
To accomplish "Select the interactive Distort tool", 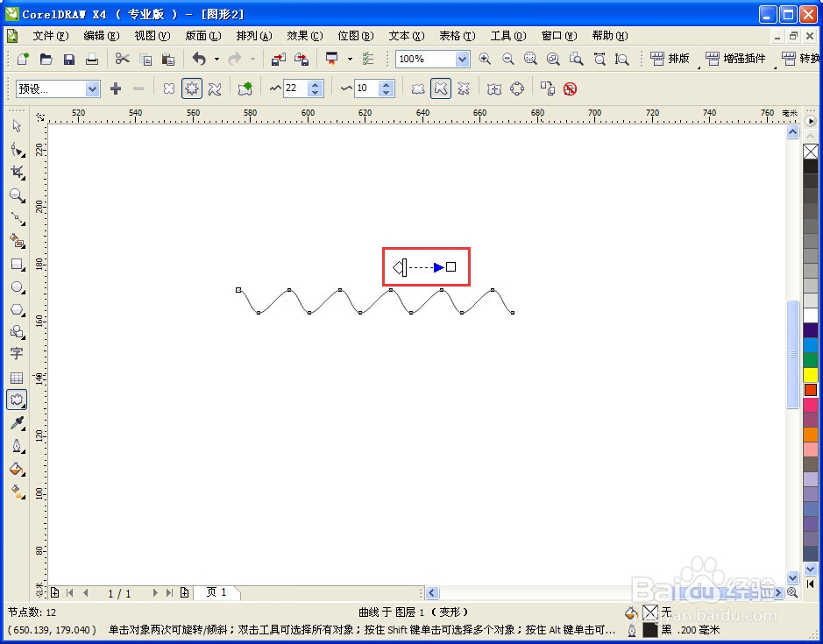I will point(17,400).
